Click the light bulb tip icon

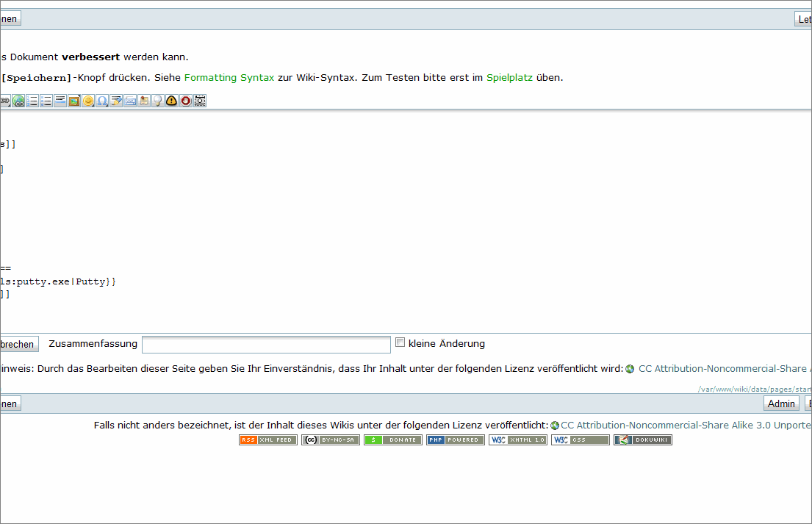[157, 101]
